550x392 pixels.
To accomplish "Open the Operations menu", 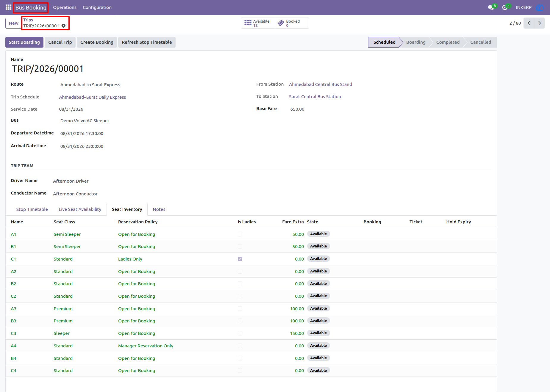I will coord(65,7).
